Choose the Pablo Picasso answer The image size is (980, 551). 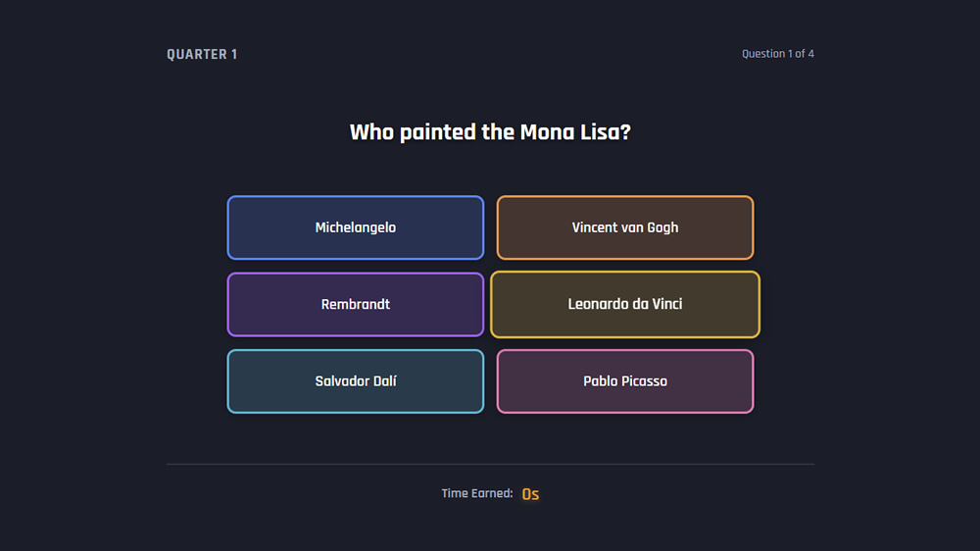[x=624, y=381]
